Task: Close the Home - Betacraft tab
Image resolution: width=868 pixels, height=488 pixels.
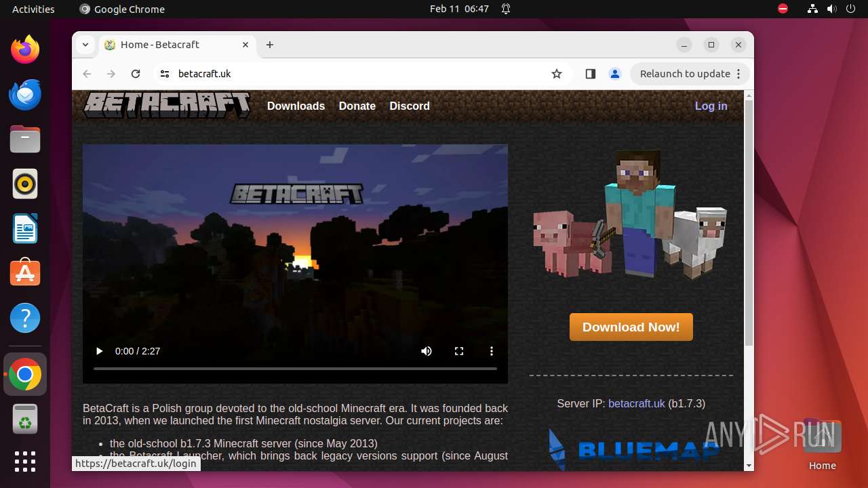Action: click(x=245, y=45)
